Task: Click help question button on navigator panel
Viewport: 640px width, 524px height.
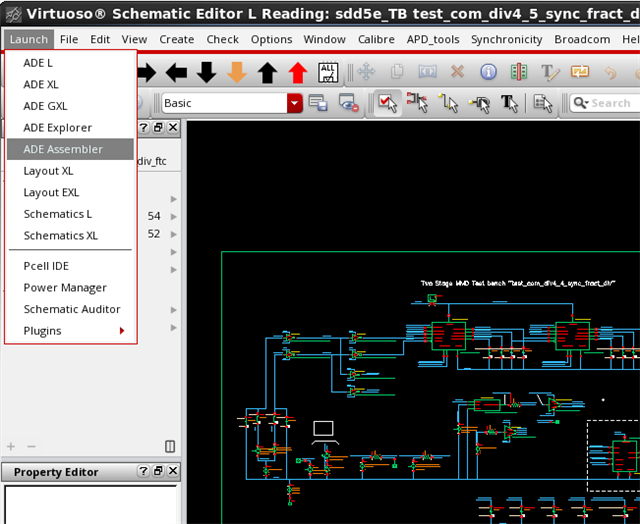Action: [x=143, y=127]
